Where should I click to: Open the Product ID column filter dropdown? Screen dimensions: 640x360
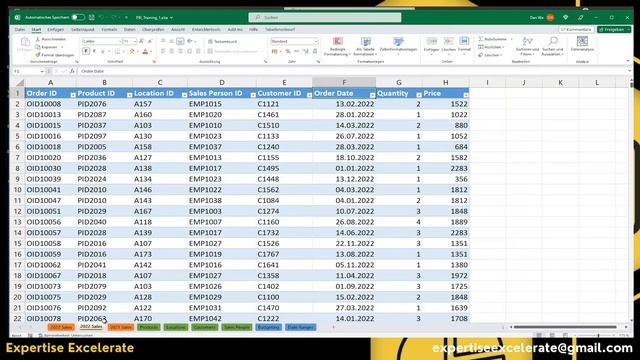129,95
